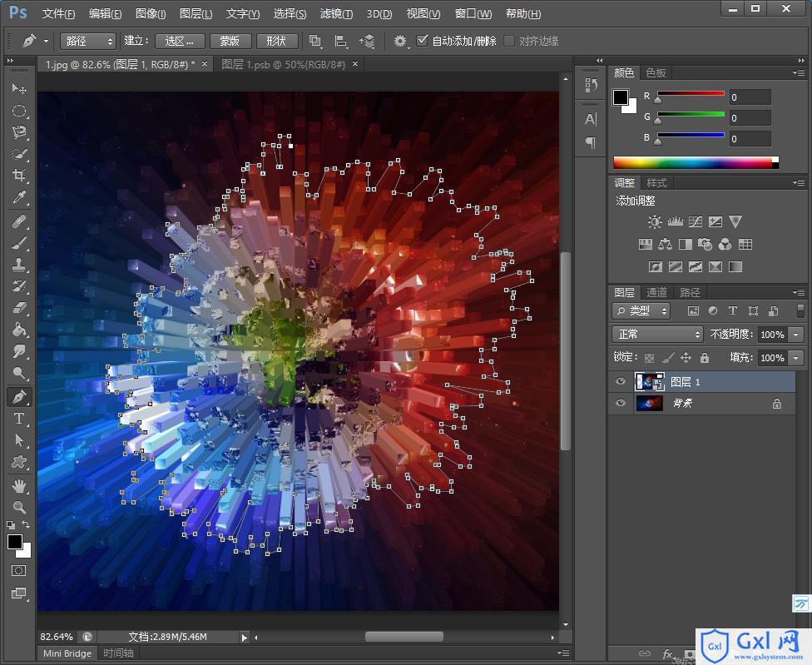Open path operations icon in options bar

pyautogui.click(x=314, y=41)
